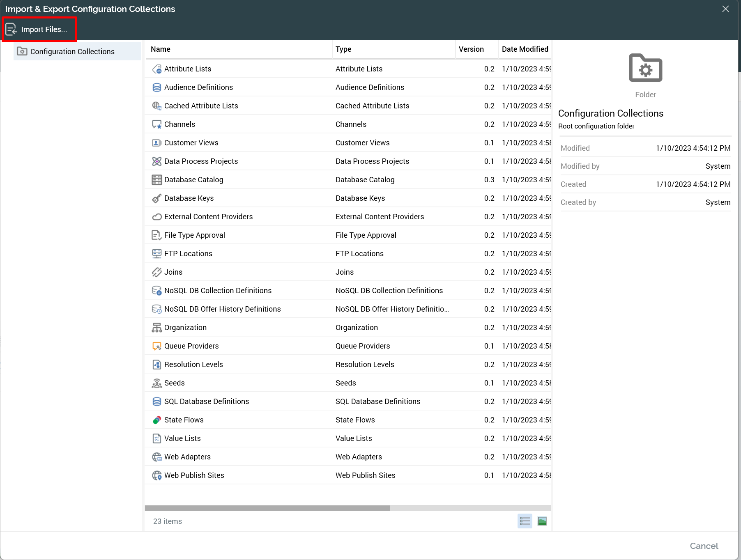Select the Channels row icon
This screenshot has height=560, width=741.
tap(156, 124)
